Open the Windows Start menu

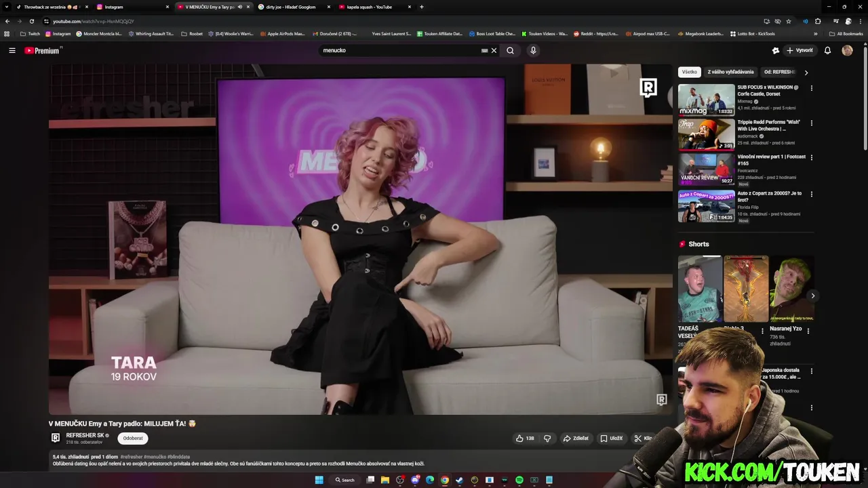[319, 480]
